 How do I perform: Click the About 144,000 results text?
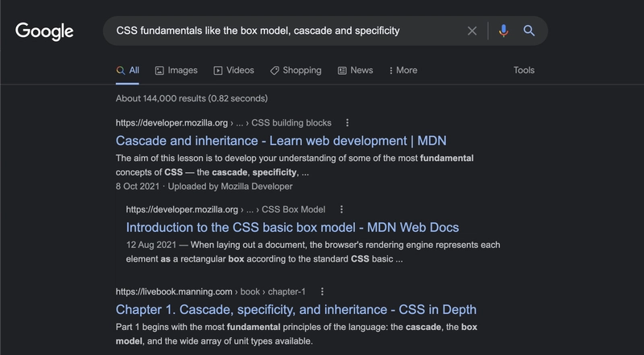click(192, 98)
